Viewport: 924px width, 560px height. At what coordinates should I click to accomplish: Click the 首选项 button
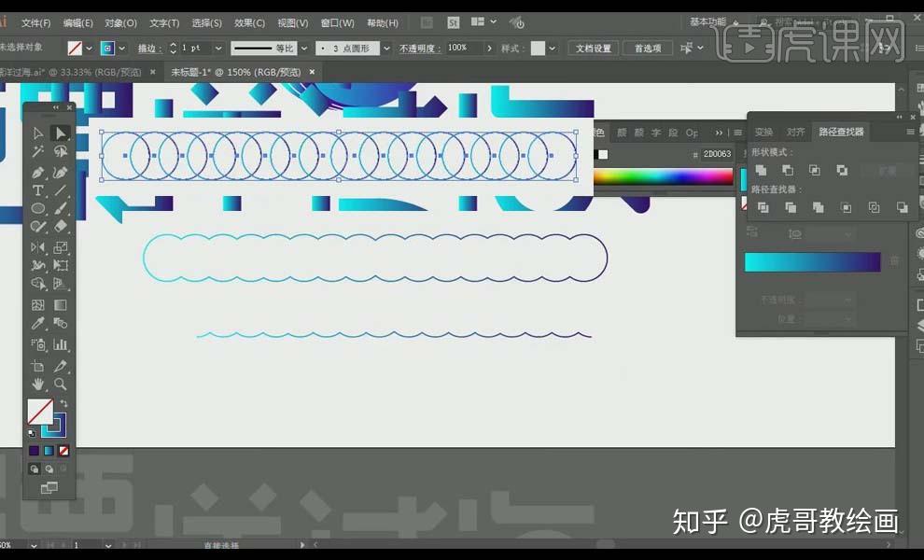(648, 49)
